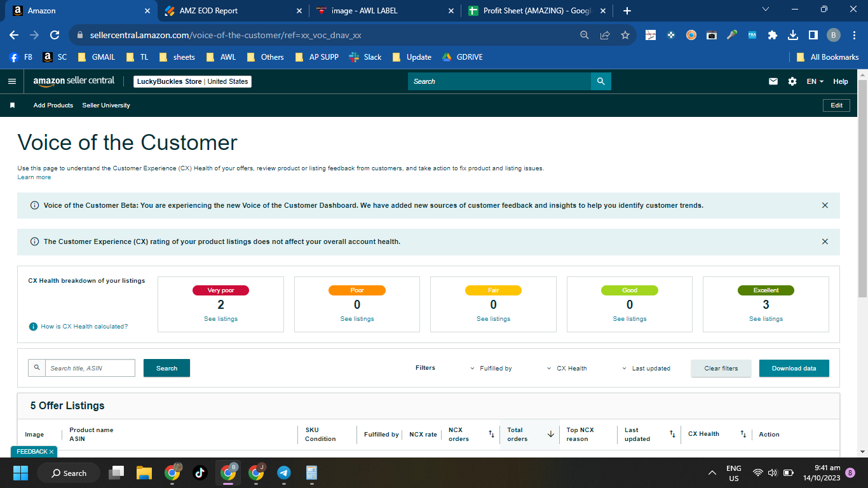This screenshot has width=868, height=488.
Task: Open the Help link in the header
Action: (841, 81)
